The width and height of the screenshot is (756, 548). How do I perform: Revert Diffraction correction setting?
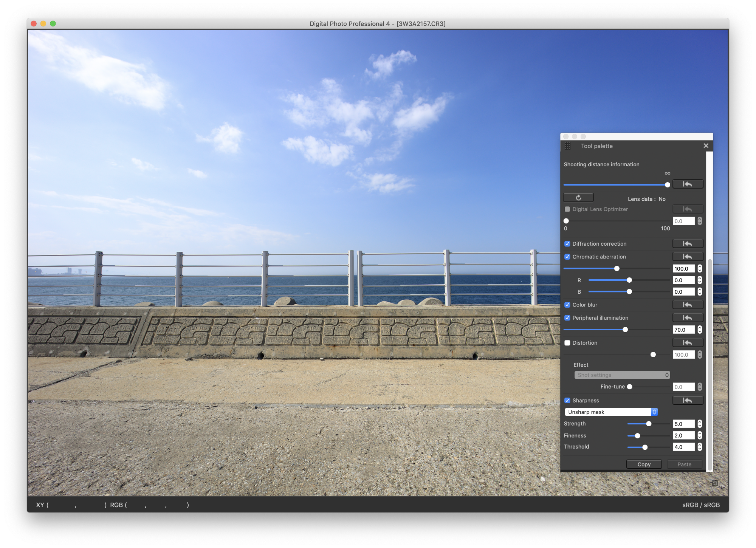[x=688, y=244]
